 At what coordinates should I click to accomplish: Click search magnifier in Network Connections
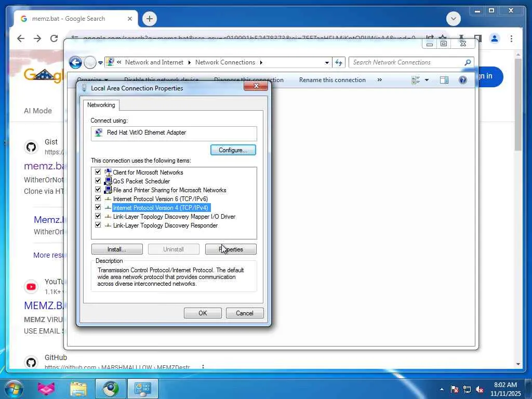468,62
